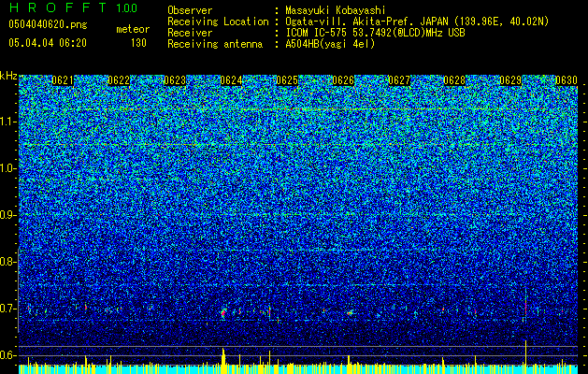This screenshot has height=374, width=588.
Task: Click the A504HB(yagi 4el) antenna text
Action: (330, 44)
